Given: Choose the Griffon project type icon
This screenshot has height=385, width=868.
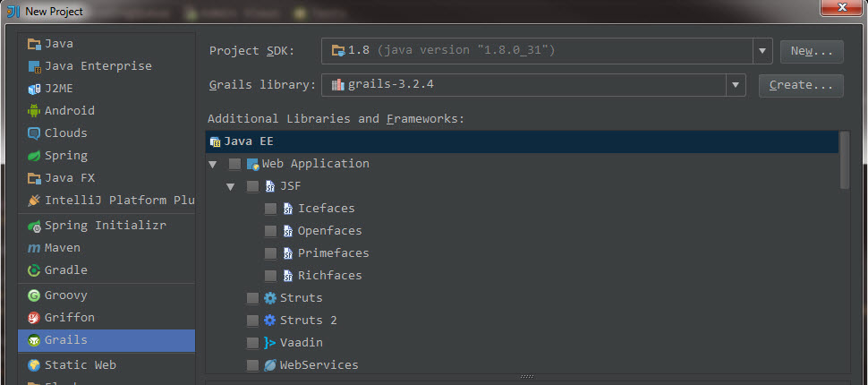Looking at the screenshot, I should point(34,318).
